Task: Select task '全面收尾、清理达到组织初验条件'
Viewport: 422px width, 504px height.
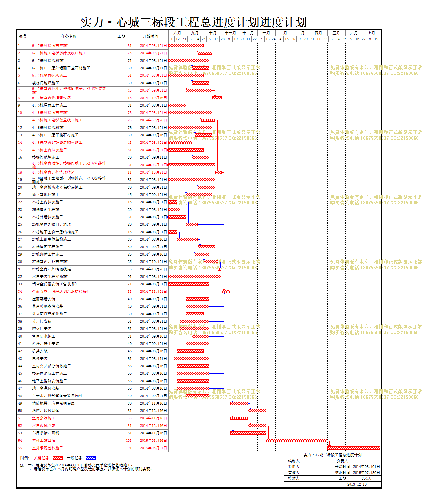Action: pos(61,292)
